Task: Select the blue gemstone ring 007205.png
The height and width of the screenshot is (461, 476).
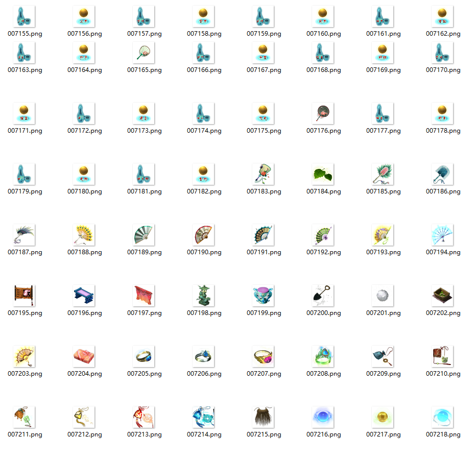Action: pos(144,356)
